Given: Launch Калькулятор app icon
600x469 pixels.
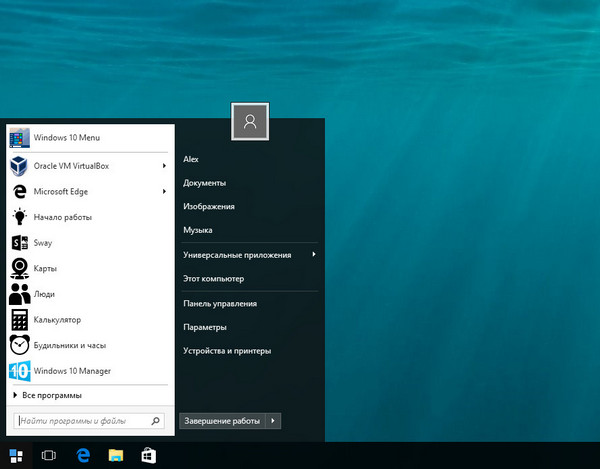Looking at the screenshot, I should click(19, 320).
